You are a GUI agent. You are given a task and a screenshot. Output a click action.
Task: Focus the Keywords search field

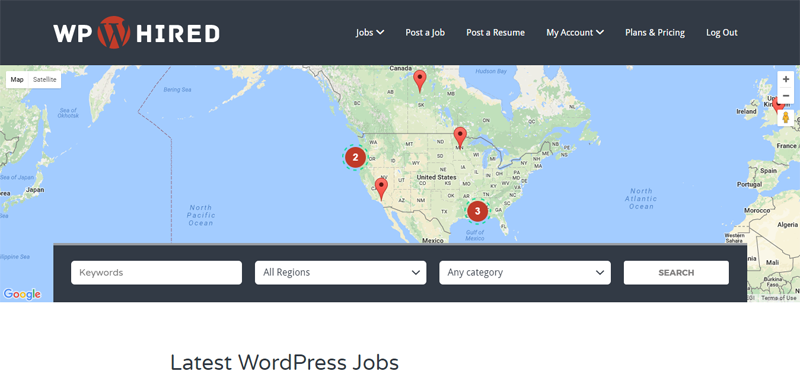(x=156, y=272)
